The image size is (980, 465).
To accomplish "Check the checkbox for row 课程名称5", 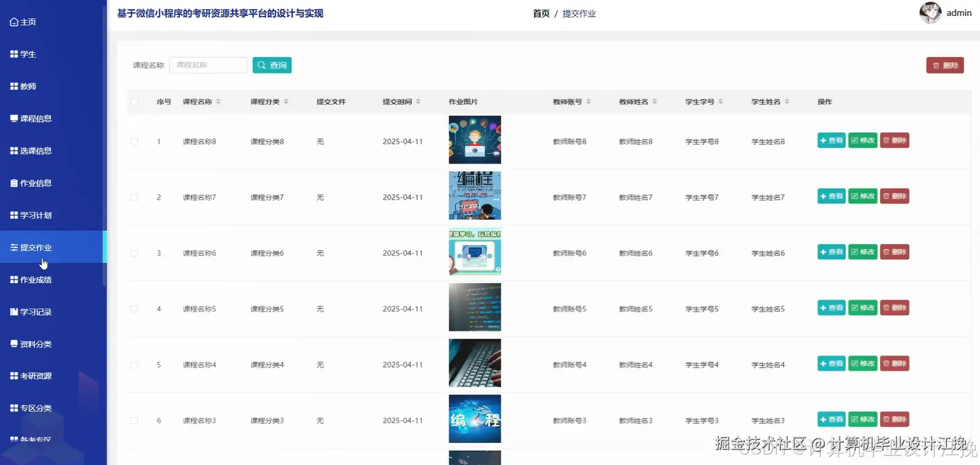I will [x=134, y=309].
